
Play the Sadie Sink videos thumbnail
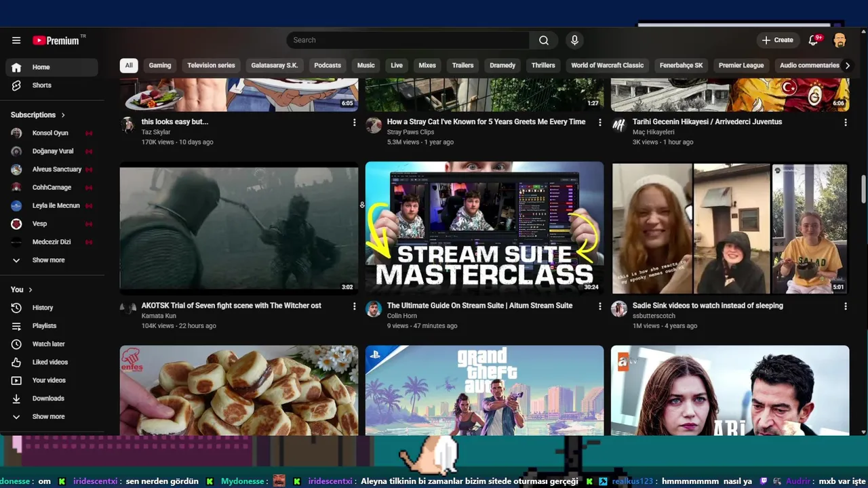(x=730, y=228)
